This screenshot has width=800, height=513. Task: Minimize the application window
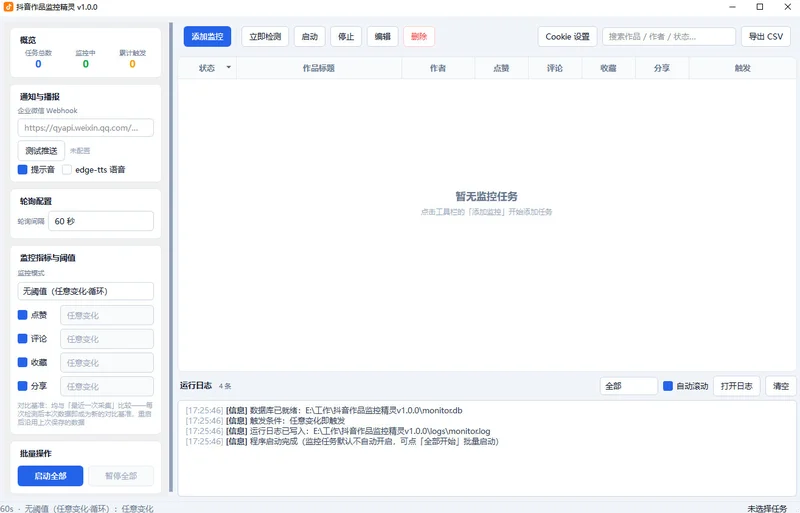[x=733, y=7]
